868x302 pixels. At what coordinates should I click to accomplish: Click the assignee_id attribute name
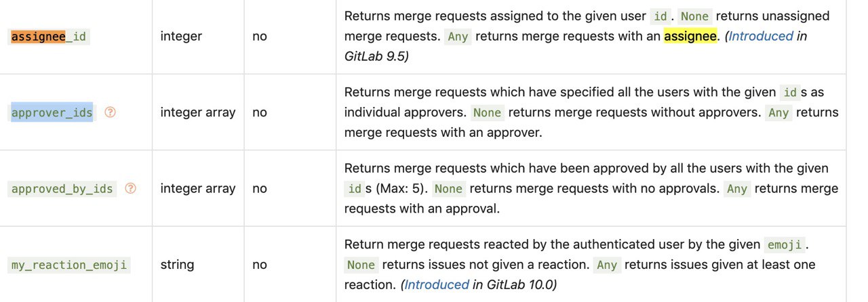(x=49, y=37)
